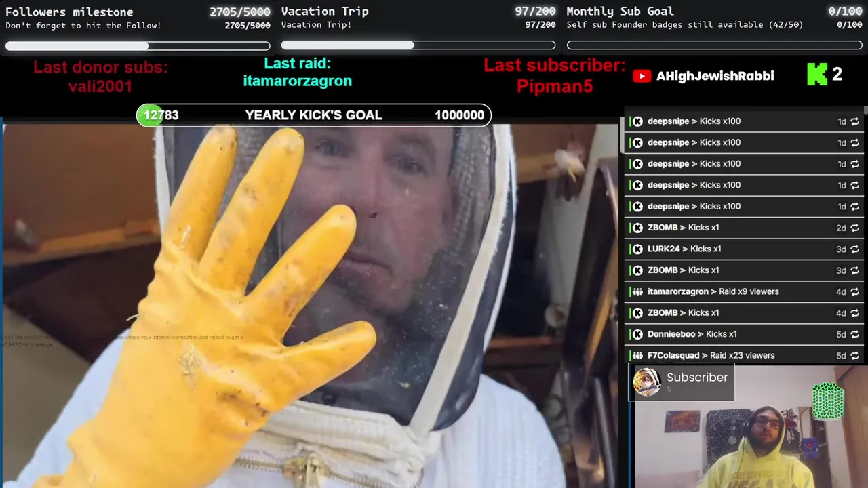
Task: Click raid viewers icon on itamarorzagron row
Action: [637, 291]
